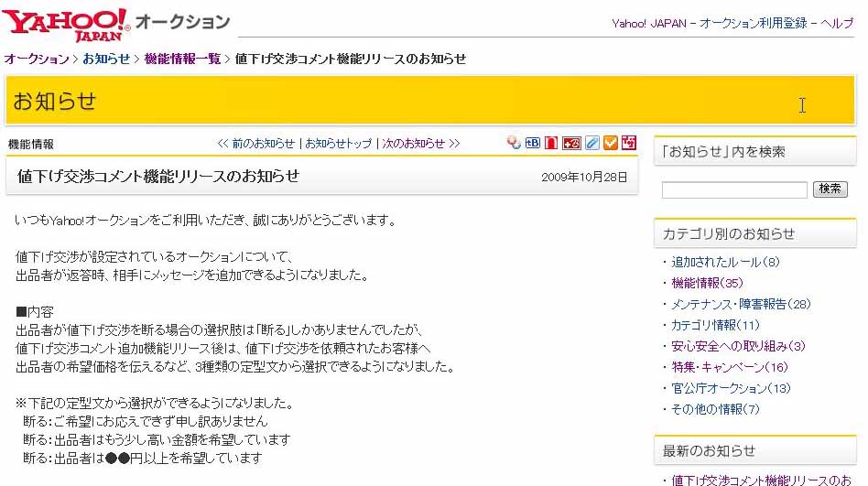Image resolution: width=868 pixels, height=486 pixels.
Task: Click the magenta pixel pattern share icon
Action: pos(629,143)
